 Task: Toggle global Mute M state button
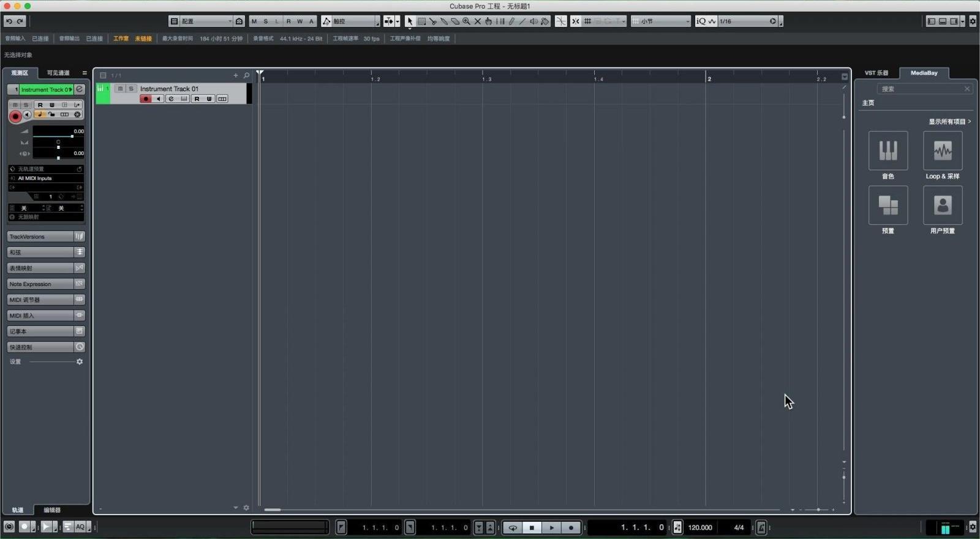pyautogui.click(x=254, y=21)
